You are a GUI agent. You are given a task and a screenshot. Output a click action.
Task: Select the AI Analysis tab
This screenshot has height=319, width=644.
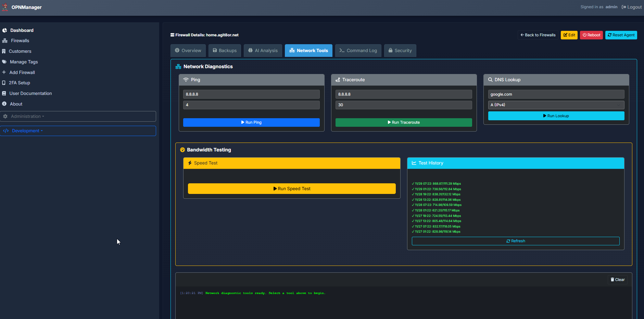[263, 50]
